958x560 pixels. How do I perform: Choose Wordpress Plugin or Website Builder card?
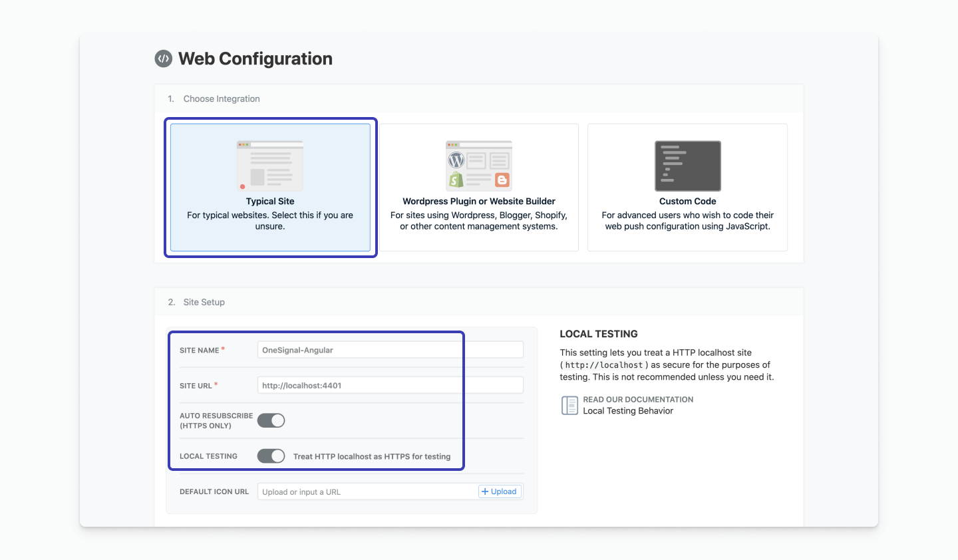click(479, 188)
